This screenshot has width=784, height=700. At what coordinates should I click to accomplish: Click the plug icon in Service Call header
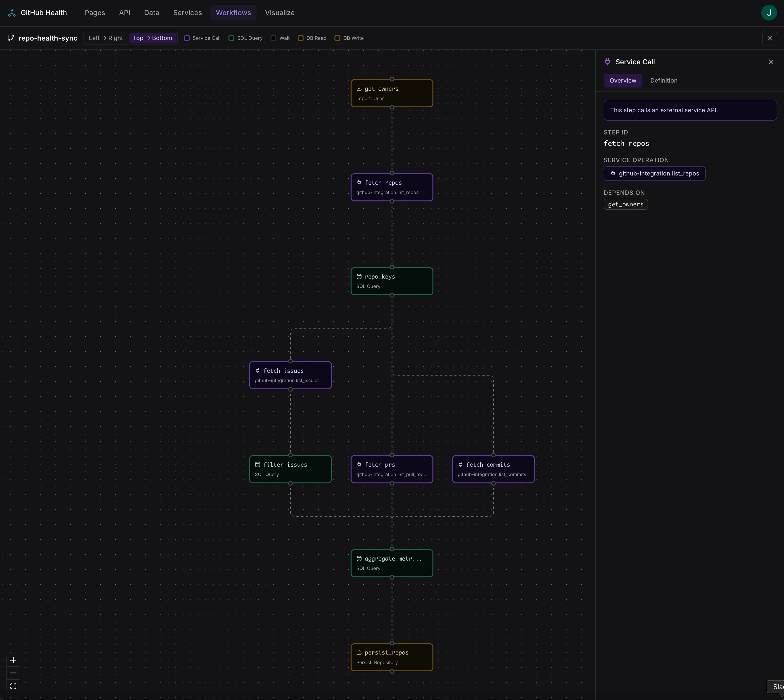[x=608, y=62]
